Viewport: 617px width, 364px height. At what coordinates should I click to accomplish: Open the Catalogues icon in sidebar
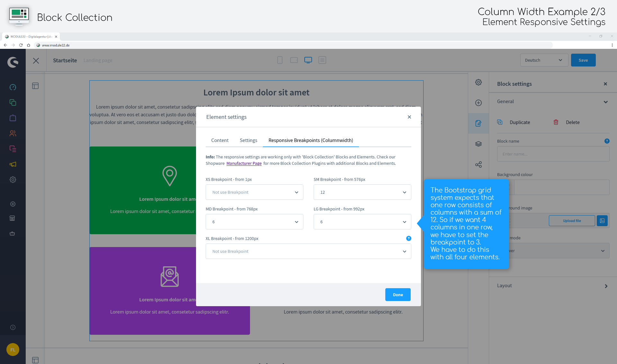click(x=13, y=102)
